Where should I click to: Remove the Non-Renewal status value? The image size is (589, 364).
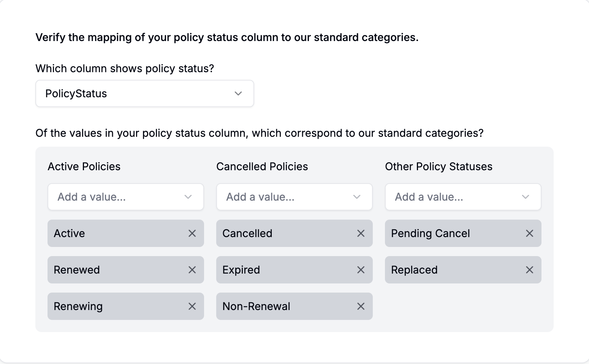point(361,306)
